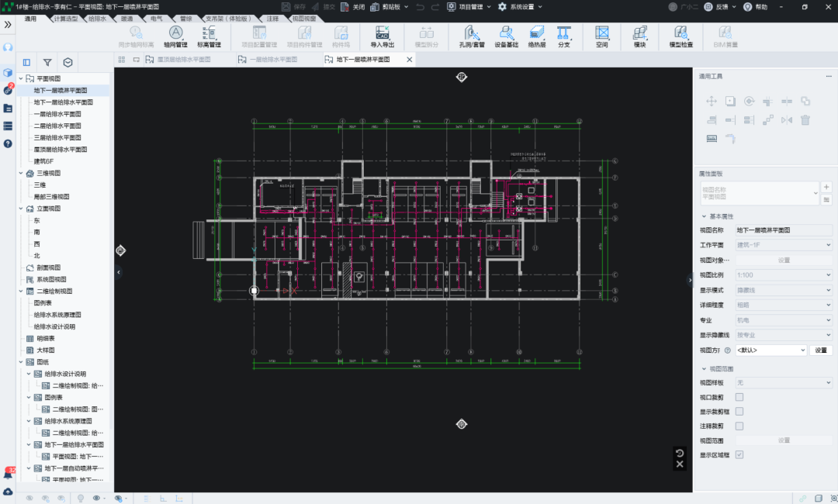
Task: Collapse left panel with canvas edge arrow
Action: tap(119, 272)
